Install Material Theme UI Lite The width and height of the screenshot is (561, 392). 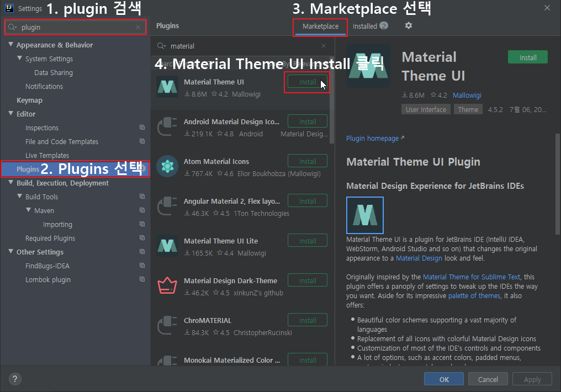click(x=308, y=241)
